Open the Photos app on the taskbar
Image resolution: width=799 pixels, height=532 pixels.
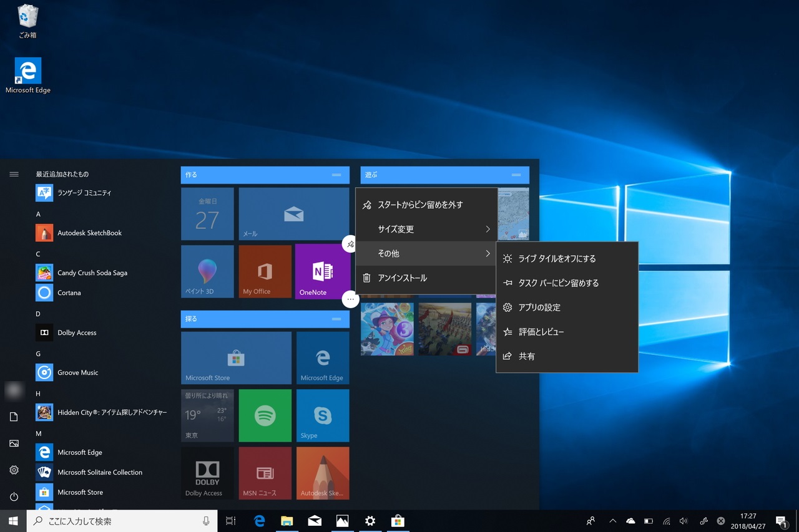click(x=342, y=521)
